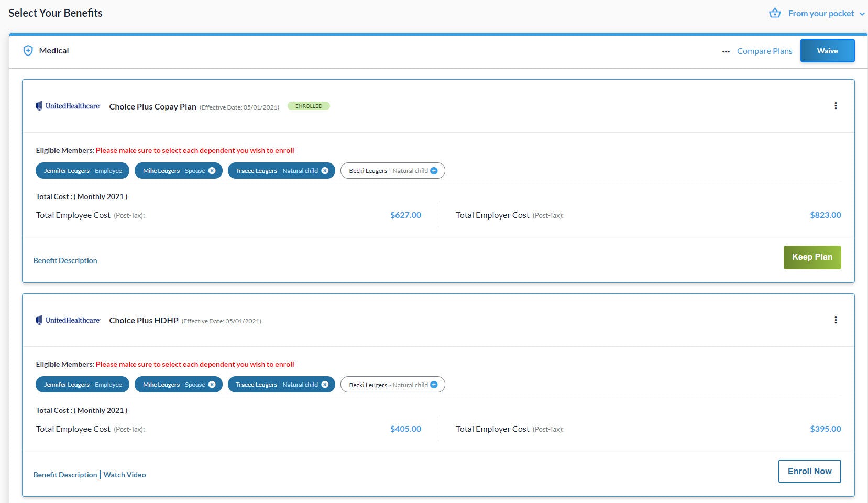Select the Jennifer Leugers - Employee pill
Image resolution: width=868 pixels, height=503 pixels.
pos(82,170)
